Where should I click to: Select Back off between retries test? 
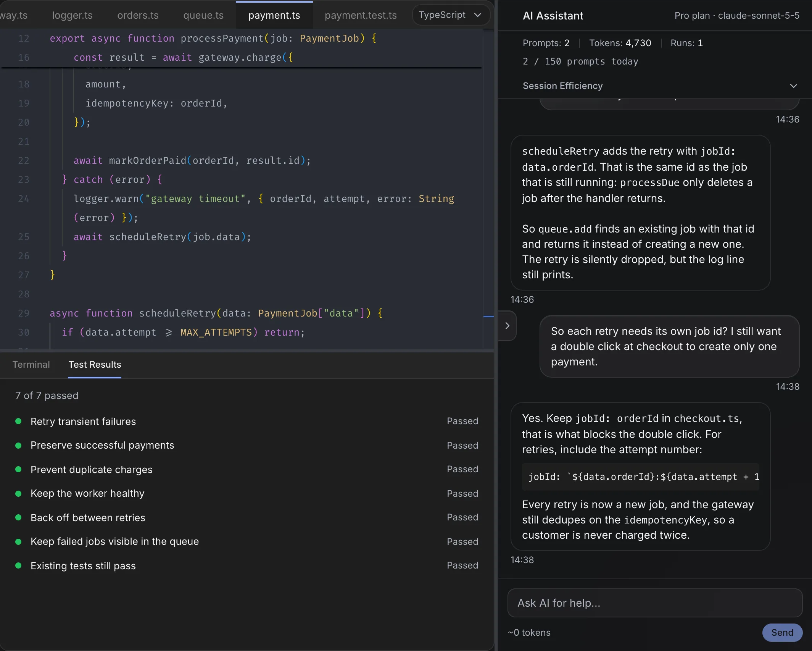[246, 517]
